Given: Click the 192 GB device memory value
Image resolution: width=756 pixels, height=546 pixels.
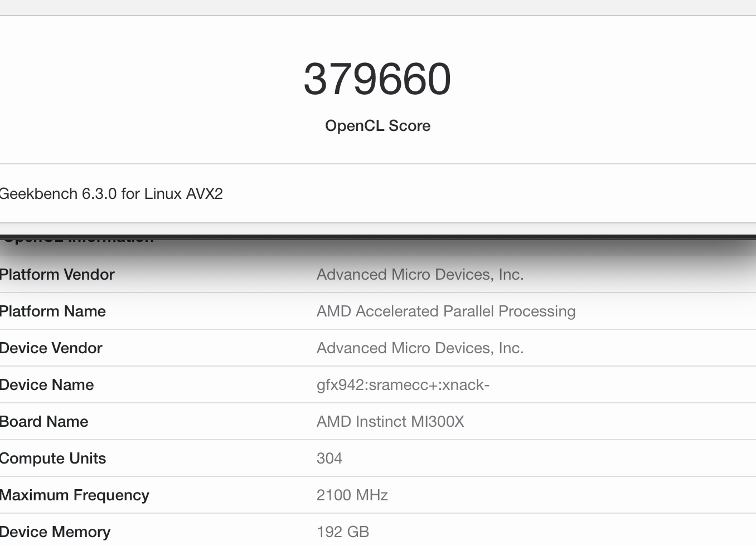Looking at the screenshot, I should [342, 532].
